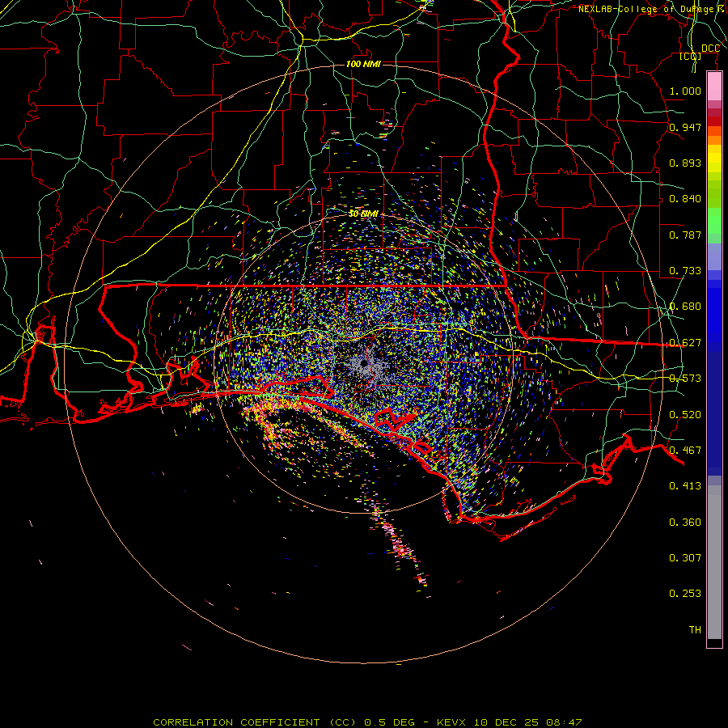The width and height of the screenshot is (728, 728).
Task: Click the 1.000 value on the scale
Action: coord(685,91)
